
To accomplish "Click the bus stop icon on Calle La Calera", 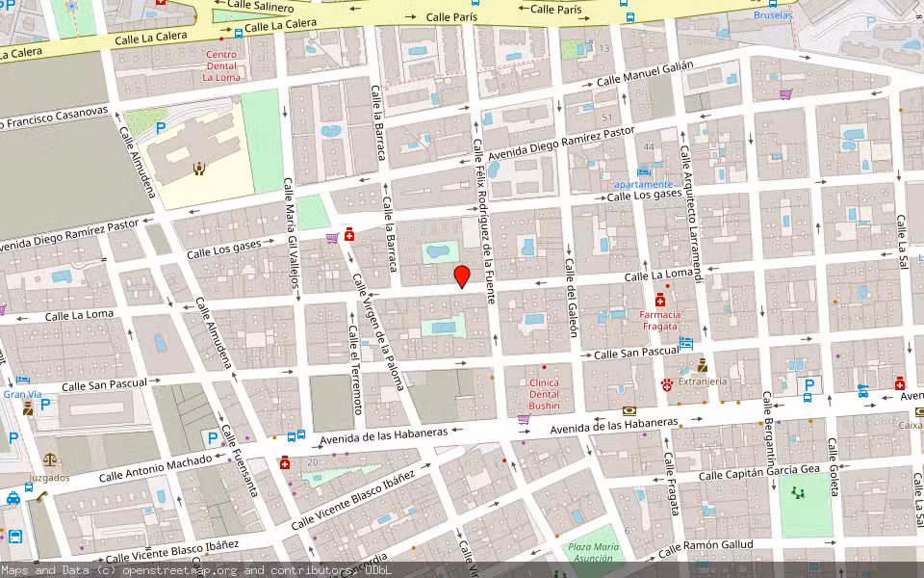I will pos(238,33).
